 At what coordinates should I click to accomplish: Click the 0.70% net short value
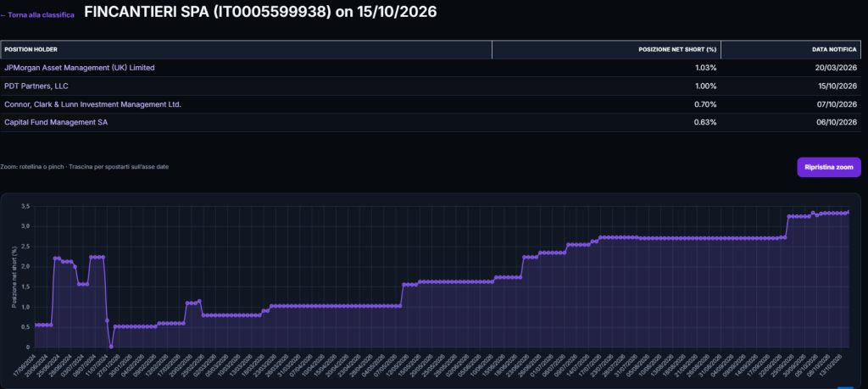pos(704,104)
